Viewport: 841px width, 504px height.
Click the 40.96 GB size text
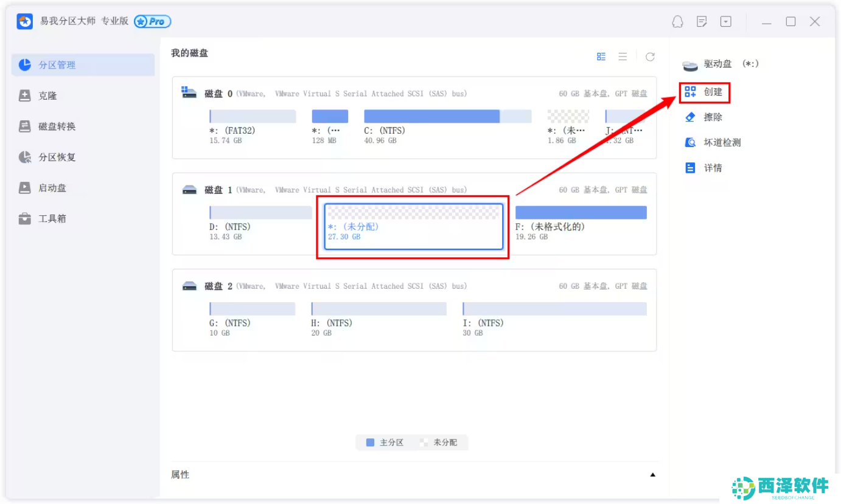point(380,140)
